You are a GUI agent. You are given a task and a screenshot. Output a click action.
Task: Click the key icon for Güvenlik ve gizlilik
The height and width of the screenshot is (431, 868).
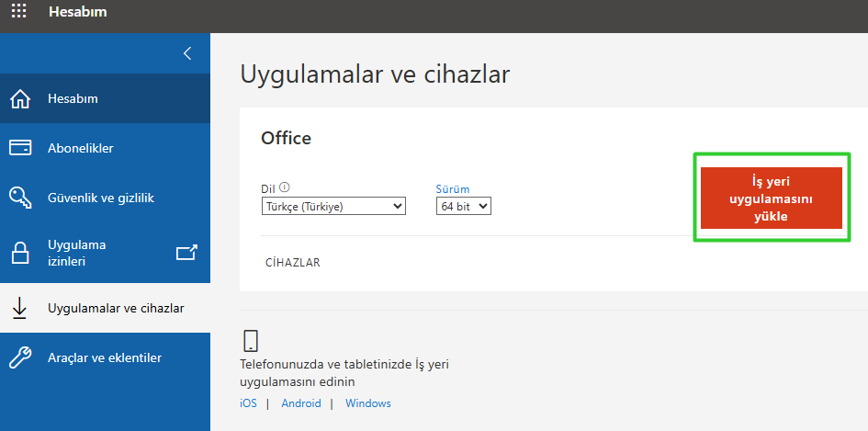click(x=20, y=198)
